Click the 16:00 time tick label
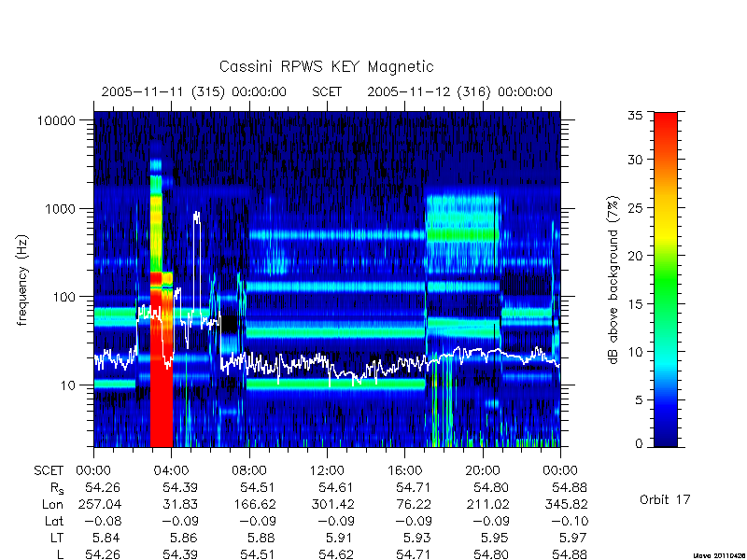Screen dimensions: 747x560 point(405,471)
